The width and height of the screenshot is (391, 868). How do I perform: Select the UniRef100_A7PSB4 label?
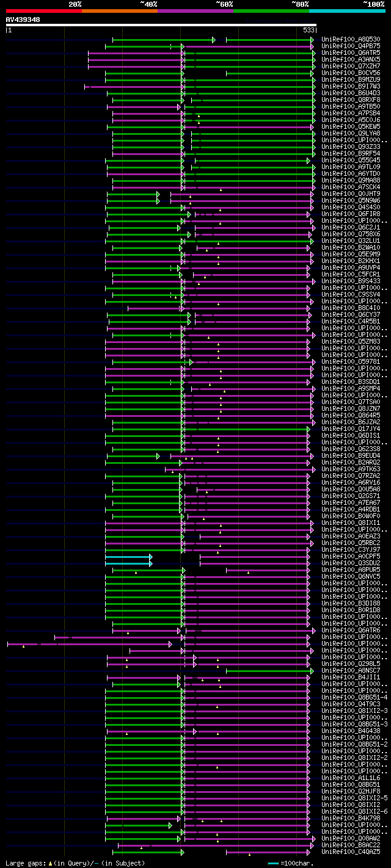coord(351,114)
